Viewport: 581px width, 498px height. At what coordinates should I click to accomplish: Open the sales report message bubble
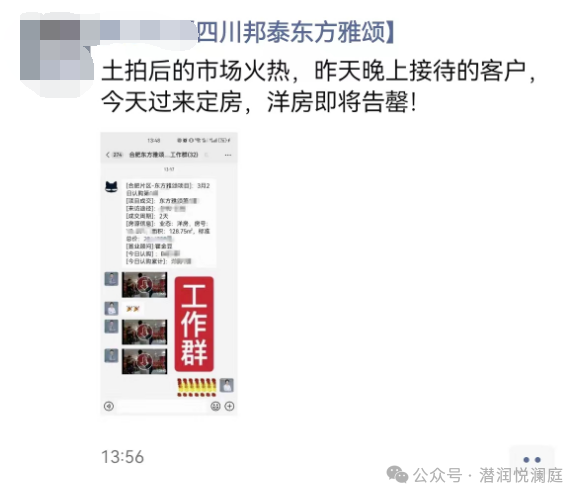(x=169, y=223)
